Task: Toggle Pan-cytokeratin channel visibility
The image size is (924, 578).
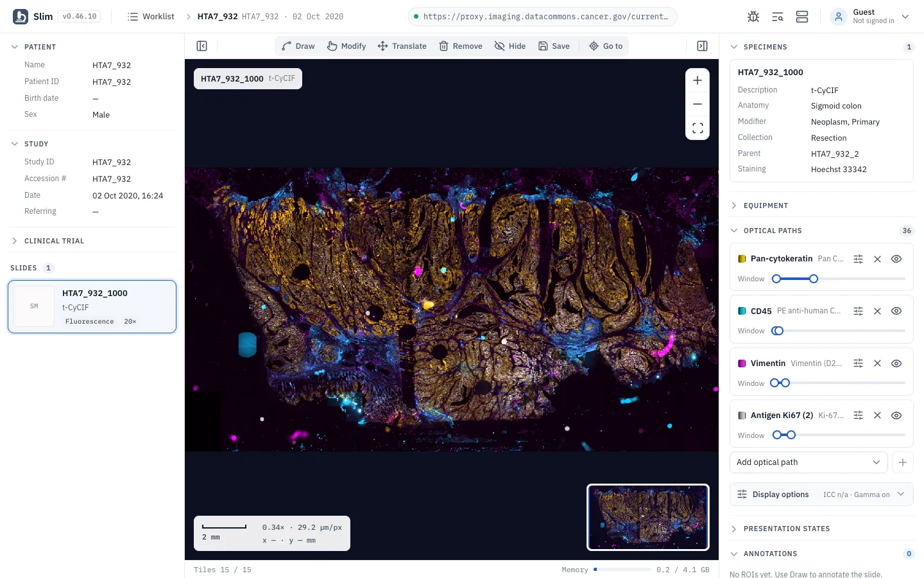Action: click(x=896, y=259)
